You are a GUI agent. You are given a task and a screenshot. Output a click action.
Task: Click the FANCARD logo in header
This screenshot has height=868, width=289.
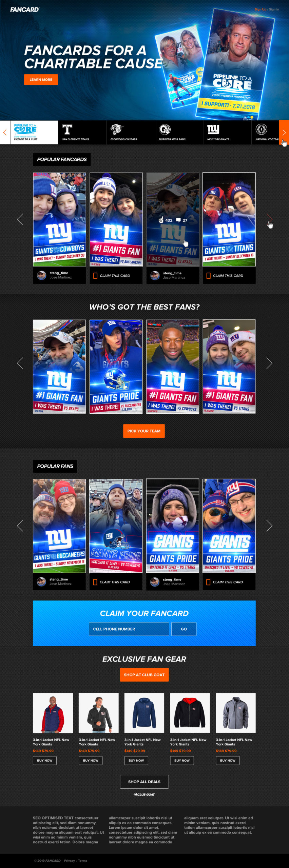point(24,9)
